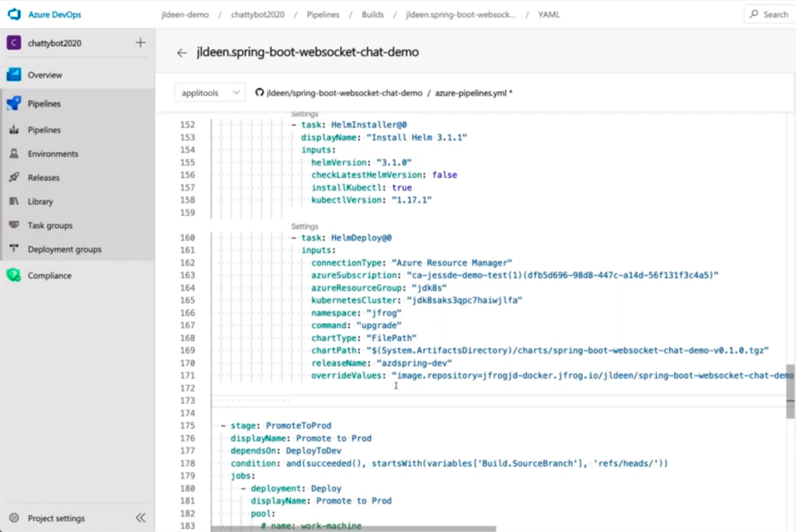Open Overview from the sidebar
The image size is (796, 532).
pyautogui.click(x=44, y=75)
